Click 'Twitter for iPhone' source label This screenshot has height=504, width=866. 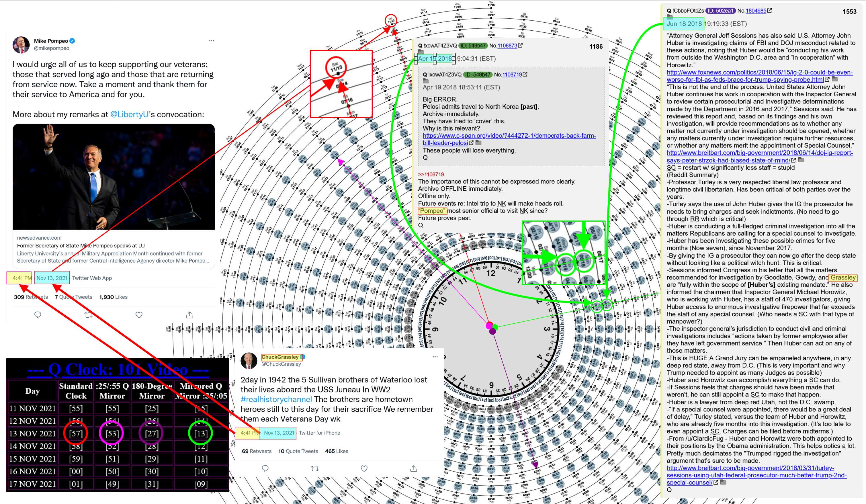click(319, 433)
